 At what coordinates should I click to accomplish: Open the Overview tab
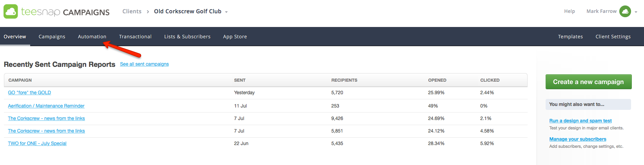15,36
